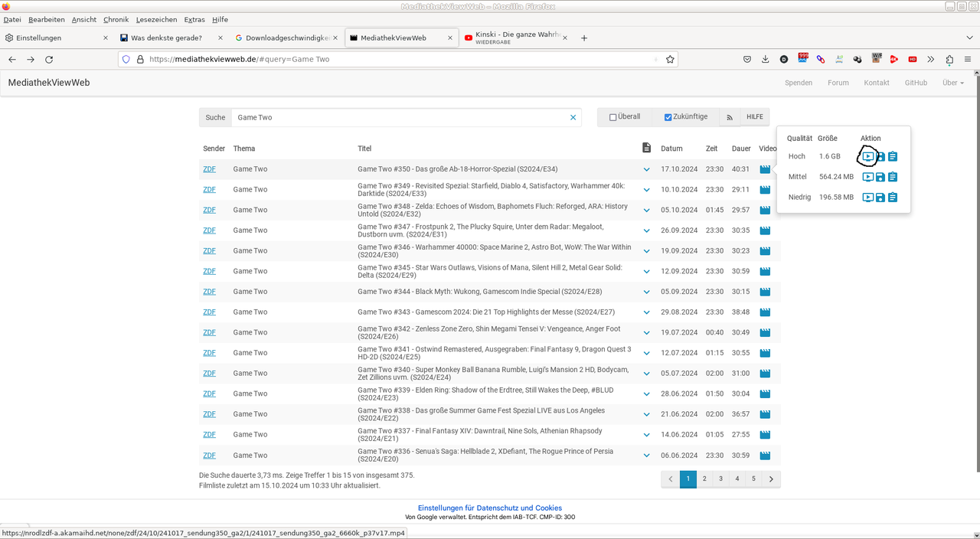The height and width of the screenshot is (539, 980).
Task: Go back one page
Action: tap(12, 59)
